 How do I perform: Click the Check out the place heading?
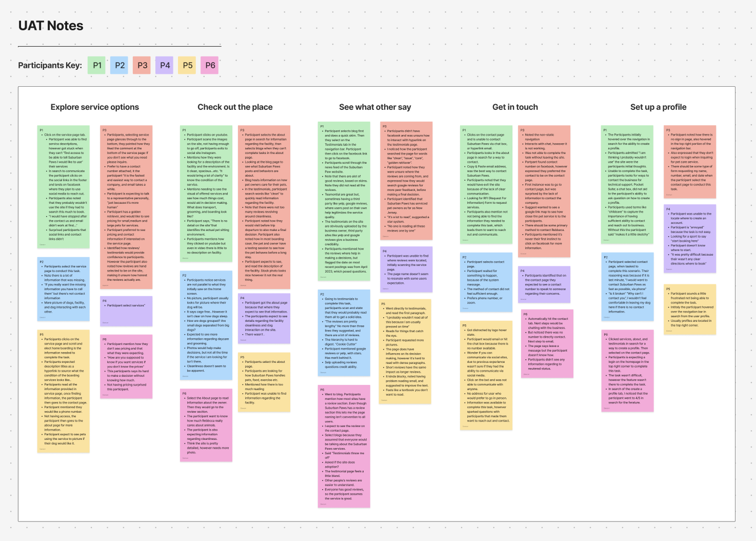(x=235, y=107)
